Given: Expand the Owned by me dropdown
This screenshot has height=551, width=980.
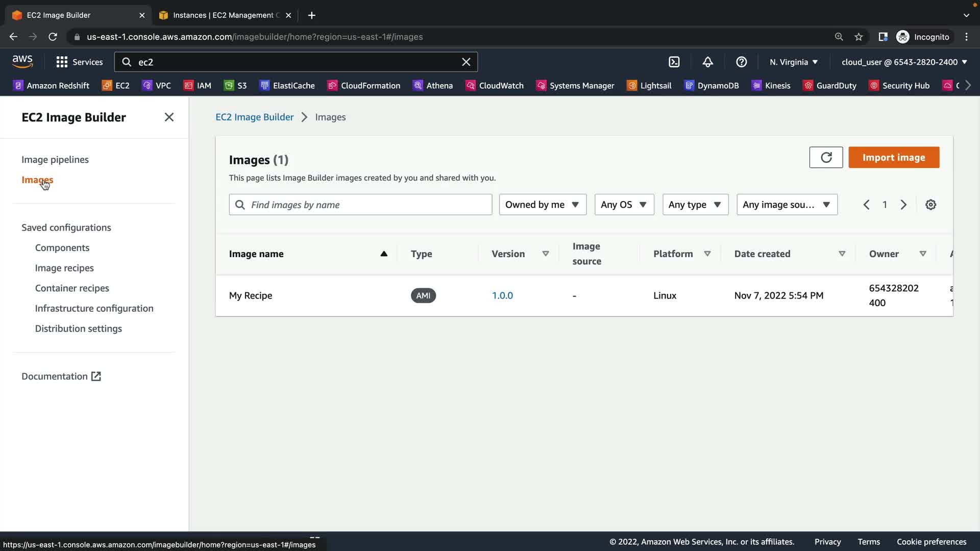Looking at the screenshot, I should click(x=542, y=205).
